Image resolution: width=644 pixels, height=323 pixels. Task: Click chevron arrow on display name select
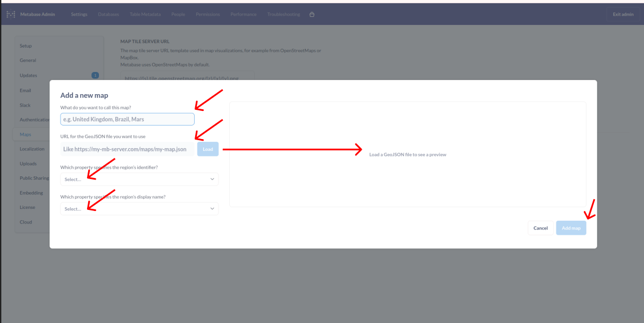click(211, 209)
